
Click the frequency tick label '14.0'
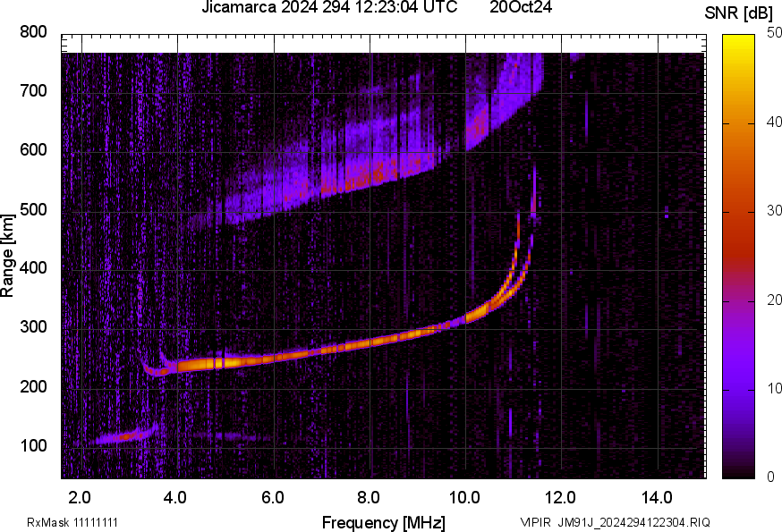coord(657,498)
